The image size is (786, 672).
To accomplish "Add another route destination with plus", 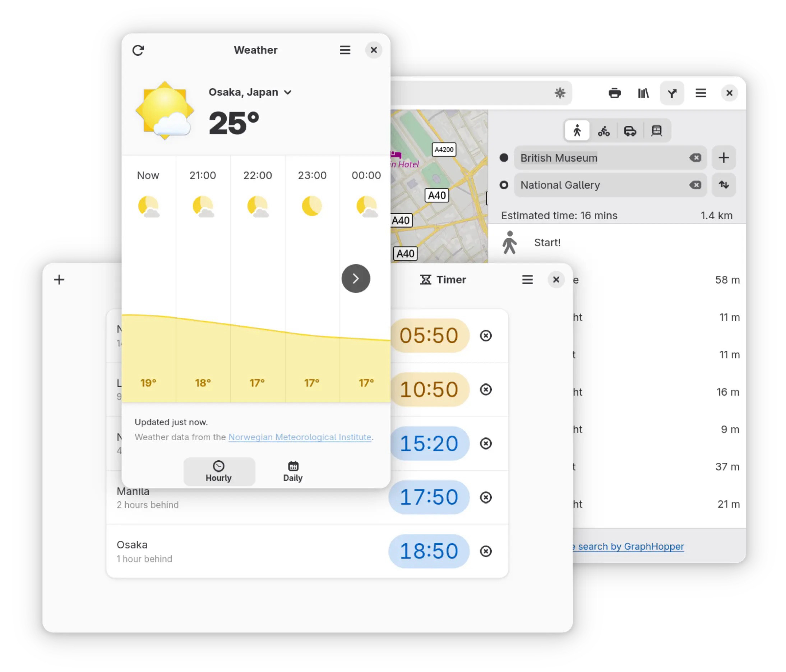I will click(x=723, y=158).
